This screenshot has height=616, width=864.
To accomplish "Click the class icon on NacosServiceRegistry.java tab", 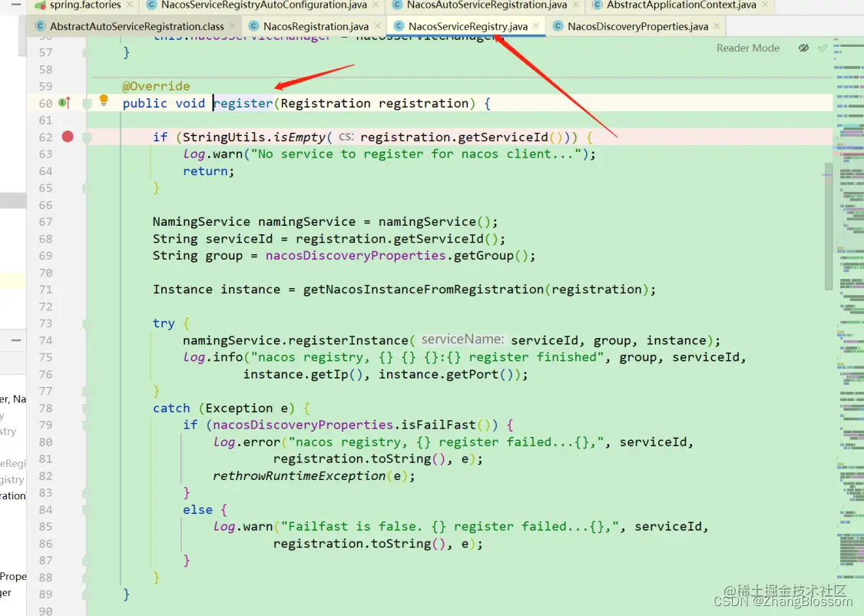I will [399, 26].
